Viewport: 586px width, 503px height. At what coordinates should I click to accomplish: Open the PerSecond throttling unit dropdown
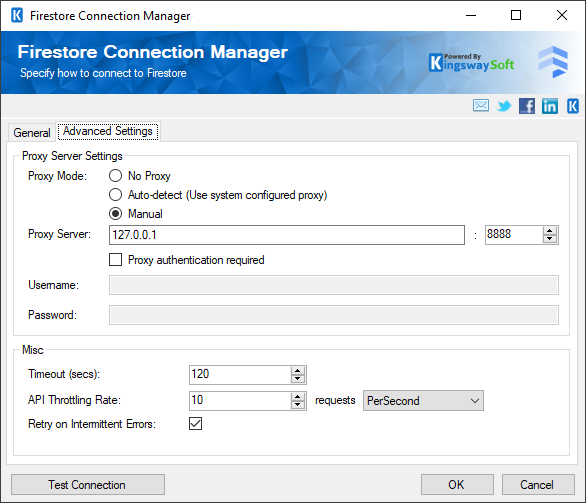click(x=423, y=401)
